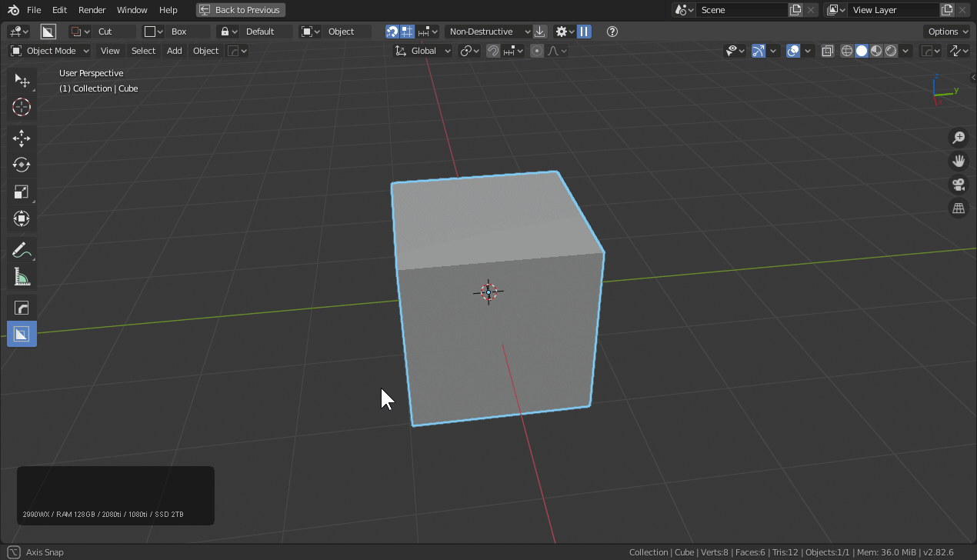This screenshot has height=560, width=977.
Task: Click the BoxCutter help question mark icon
Action: tap(612, 32)
